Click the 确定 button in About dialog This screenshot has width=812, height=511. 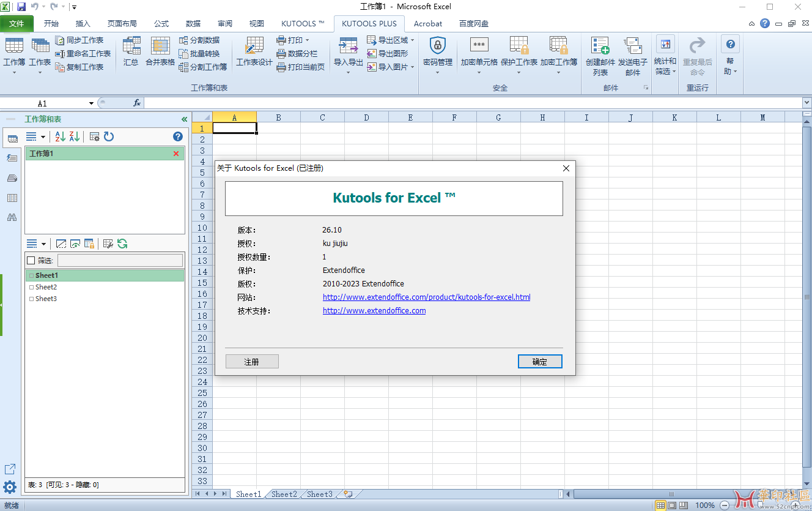click(x=540, y=362)
